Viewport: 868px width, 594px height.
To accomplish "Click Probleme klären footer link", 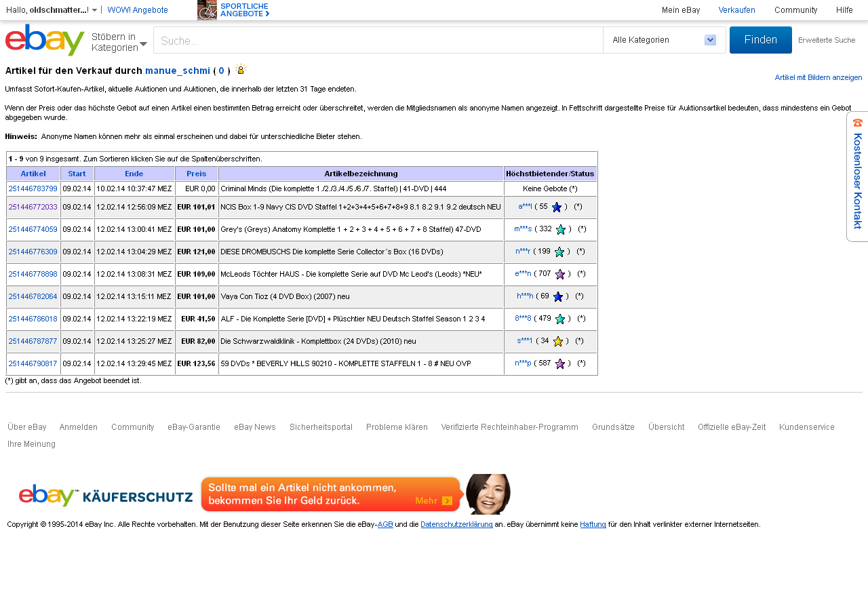I will tap(397, 427).
